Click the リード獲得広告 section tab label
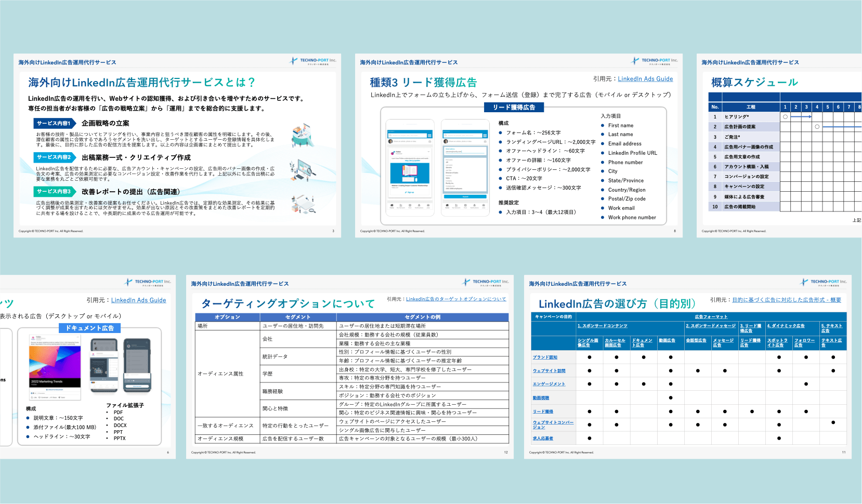 click(514, 107)
